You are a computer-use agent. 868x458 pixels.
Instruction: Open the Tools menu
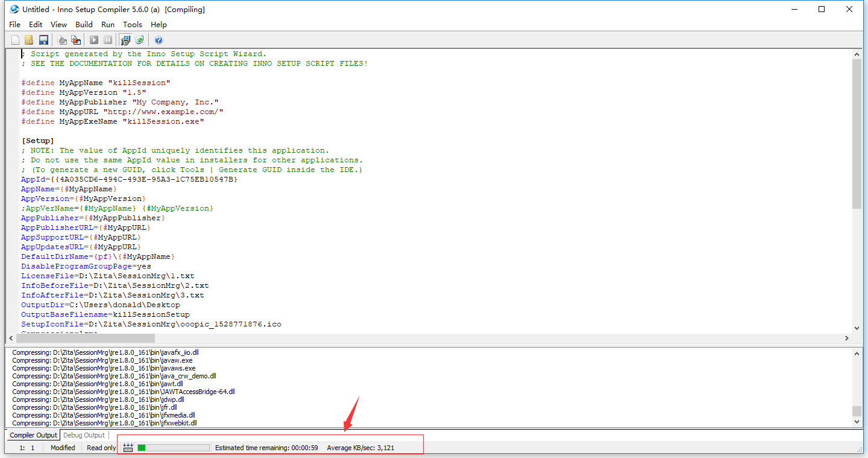pyautogui.click(x=133, y=25)
